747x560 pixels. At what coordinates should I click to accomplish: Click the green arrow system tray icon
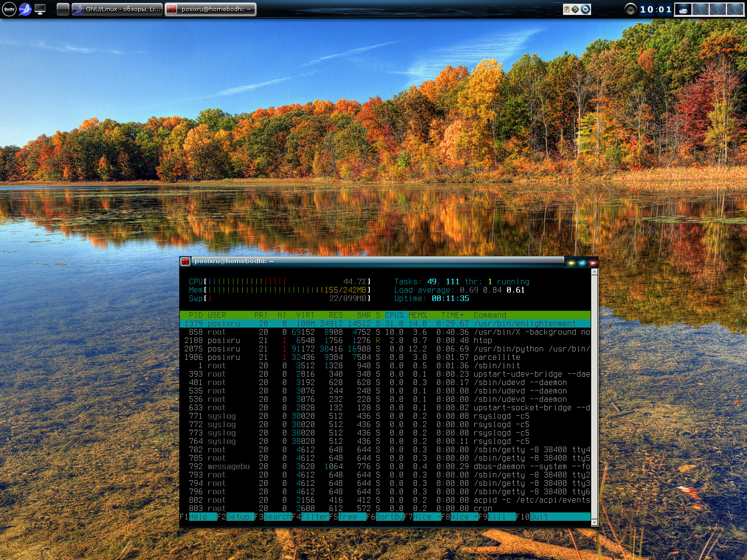pos(576,9)
